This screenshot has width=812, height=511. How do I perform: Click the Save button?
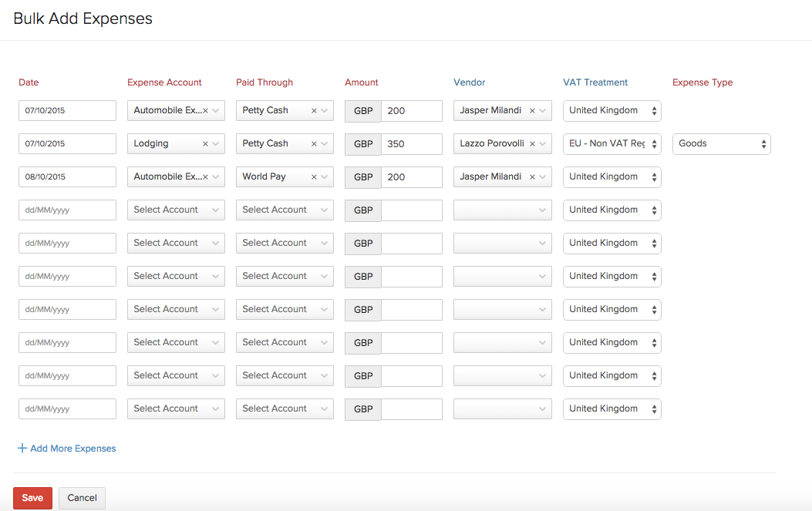(x=32, y=498)
